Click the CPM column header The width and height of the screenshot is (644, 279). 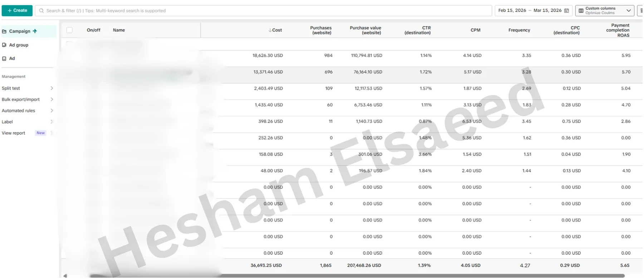pyautogui.click(x=475, y=30)
